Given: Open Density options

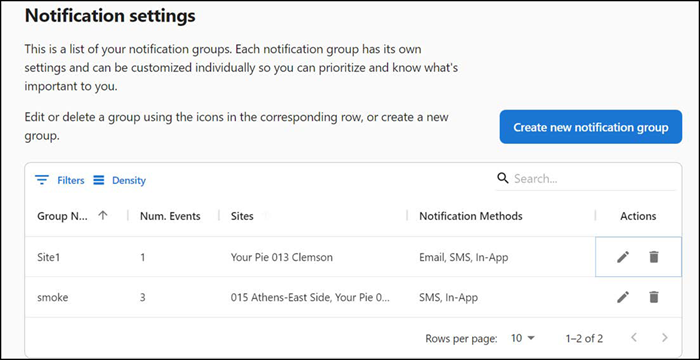Looking at the screenshot, I should coord(120,180).
